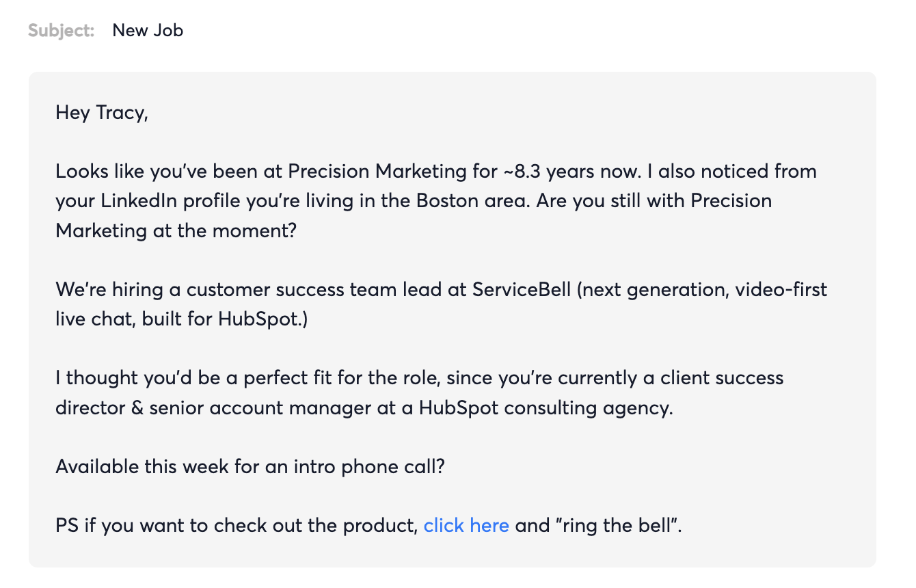Click the word "ServiceBell" in the email
This screenshot has height=588, width=916.
522,289
